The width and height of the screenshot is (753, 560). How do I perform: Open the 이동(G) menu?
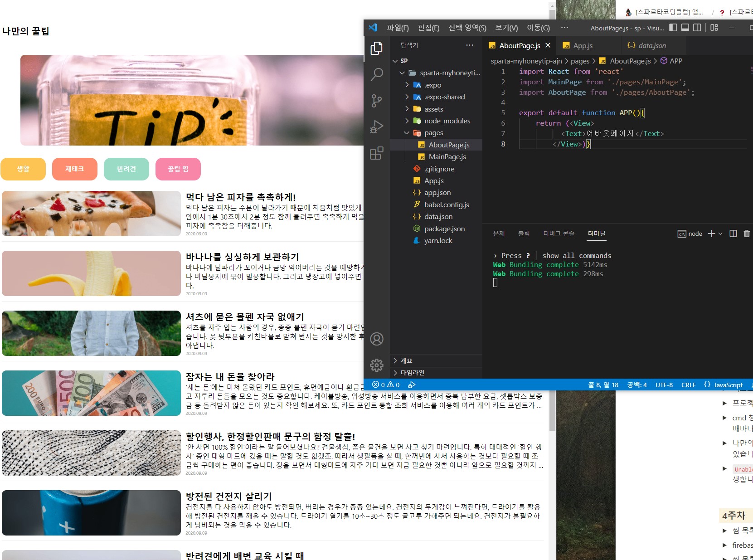click(x=538, y=28)
